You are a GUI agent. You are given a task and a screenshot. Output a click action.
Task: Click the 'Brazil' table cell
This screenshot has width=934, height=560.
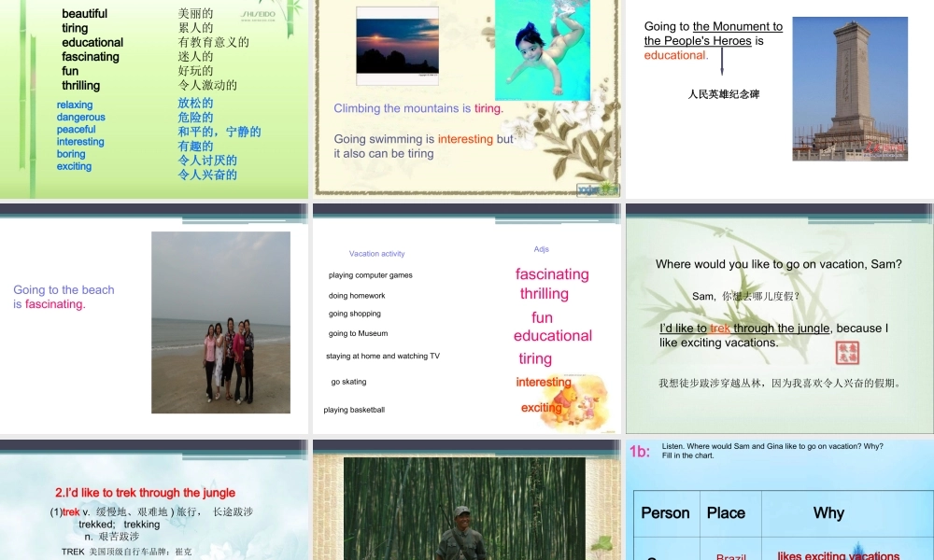[x=731, y=556]
